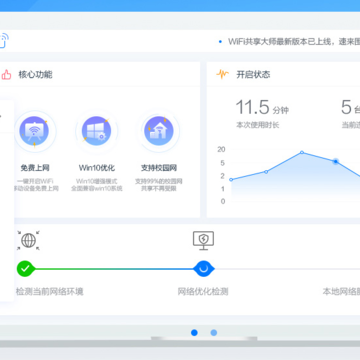Click the waveform icon beside 开启状态

[223, 74]
